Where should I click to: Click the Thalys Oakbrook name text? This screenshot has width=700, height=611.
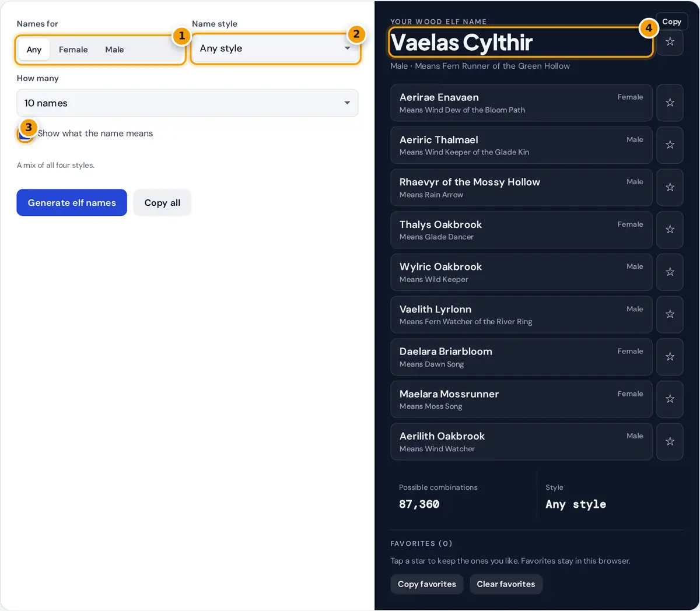click(x=440, y=224)
